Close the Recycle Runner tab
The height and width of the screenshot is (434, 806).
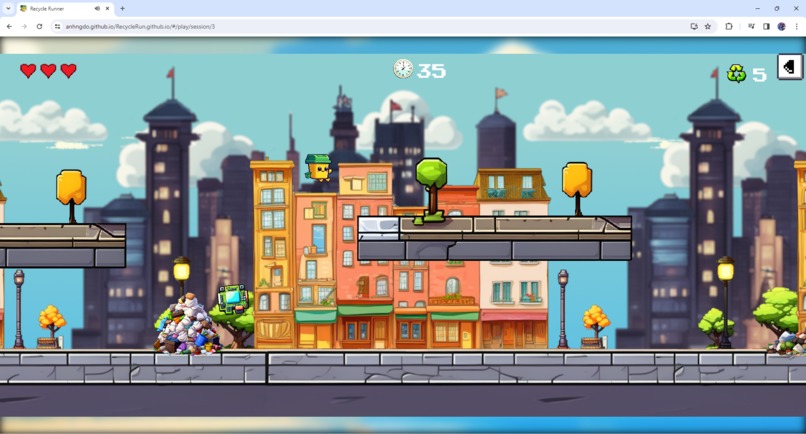107,9
